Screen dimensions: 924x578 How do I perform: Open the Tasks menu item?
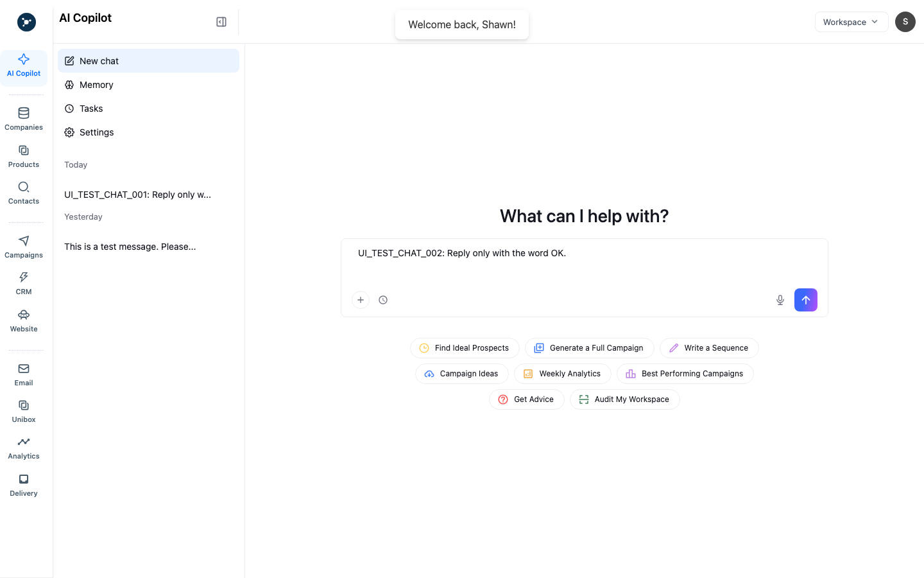[148, 109]
